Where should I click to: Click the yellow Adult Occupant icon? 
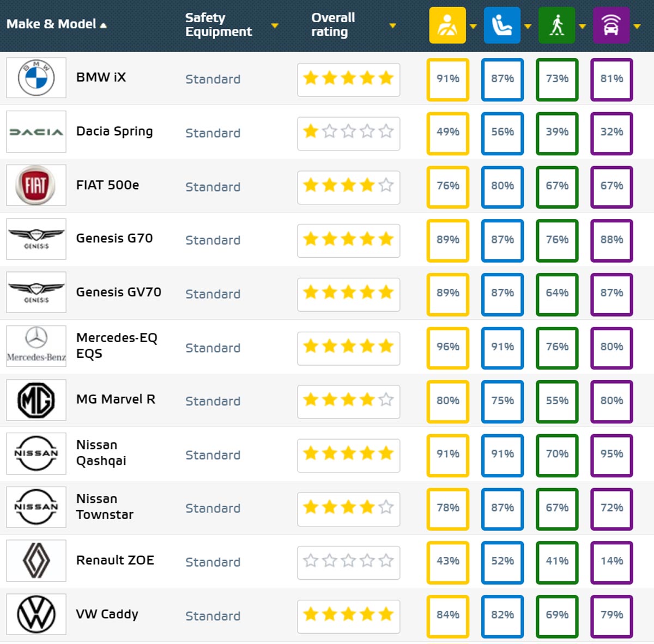coord(447,25)
